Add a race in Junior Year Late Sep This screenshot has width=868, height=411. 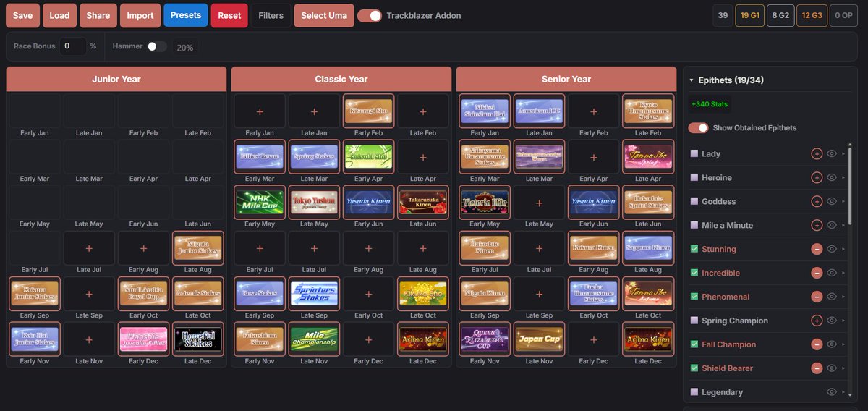pyautogui.click(x=89, y=294)
